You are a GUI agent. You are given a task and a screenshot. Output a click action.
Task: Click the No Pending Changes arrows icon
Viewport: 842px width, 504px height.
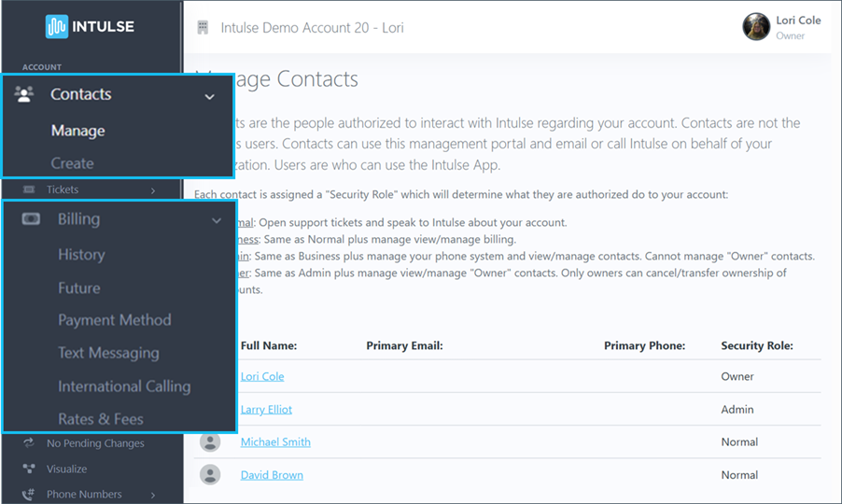29,443
